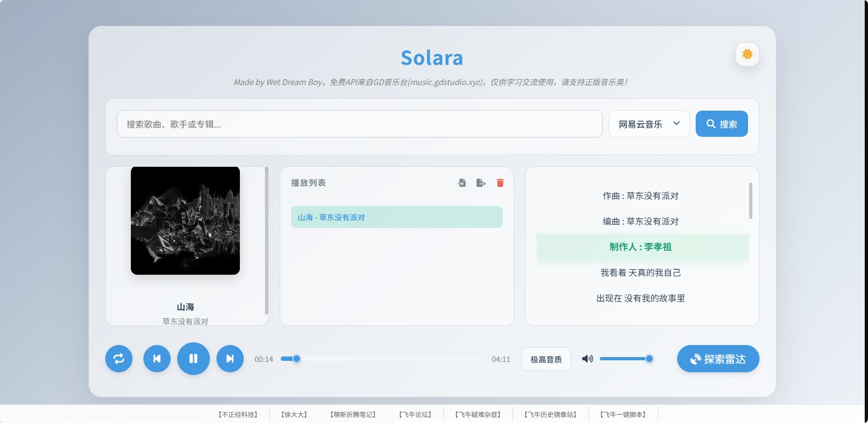Jump to lyric line 编曲 : 草东没有派对

(x=641, y=221)
